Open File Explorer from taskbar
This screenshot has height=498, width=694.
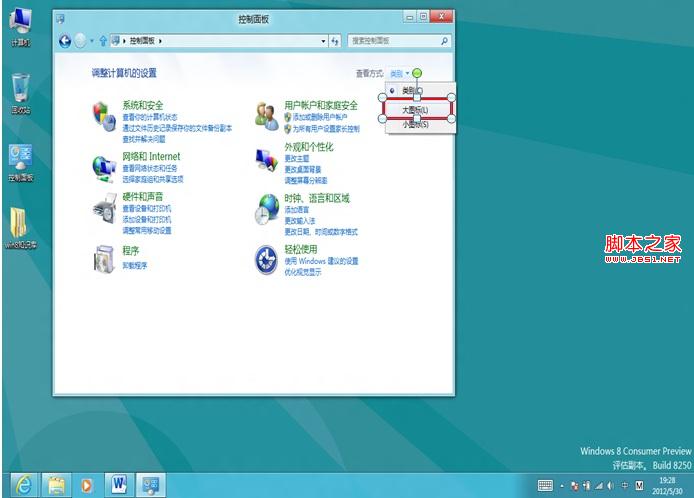coord(56,486)
